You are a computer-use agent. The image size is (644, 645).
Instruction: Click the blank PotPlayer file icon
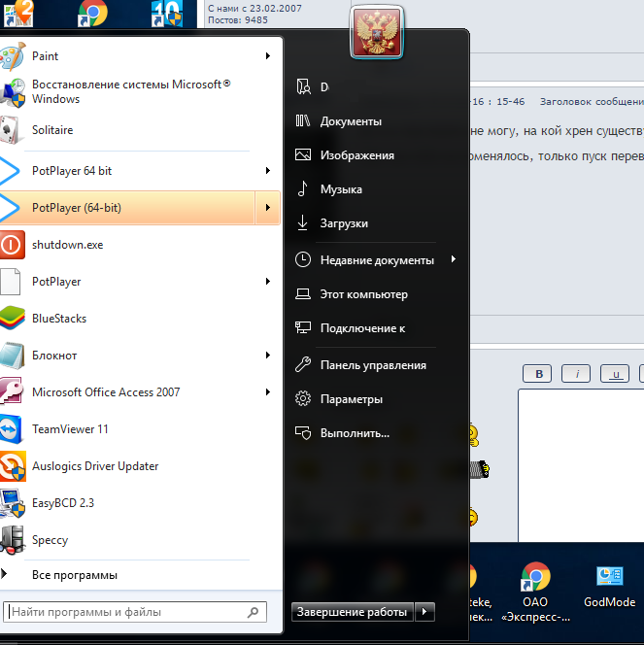[10, 282]
